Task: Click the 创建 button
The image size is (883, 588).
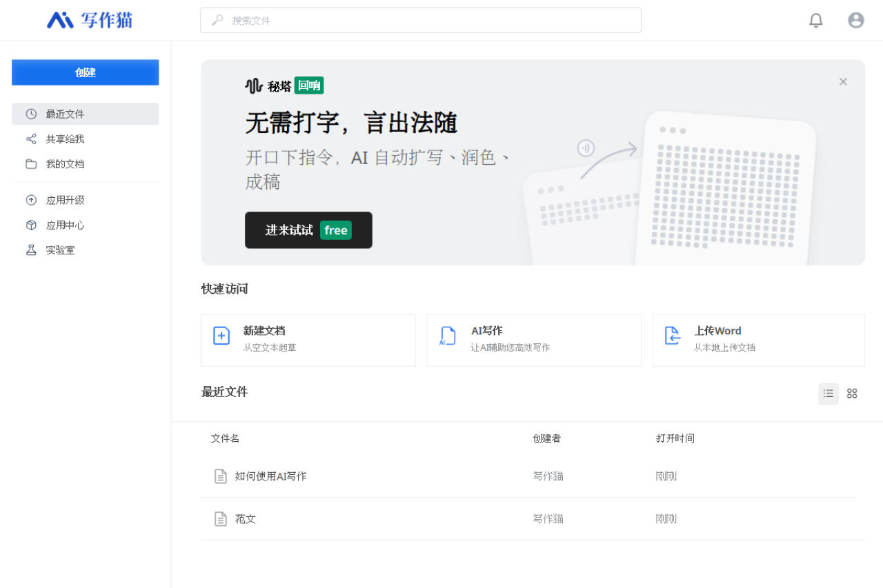Action: point(86,72)
